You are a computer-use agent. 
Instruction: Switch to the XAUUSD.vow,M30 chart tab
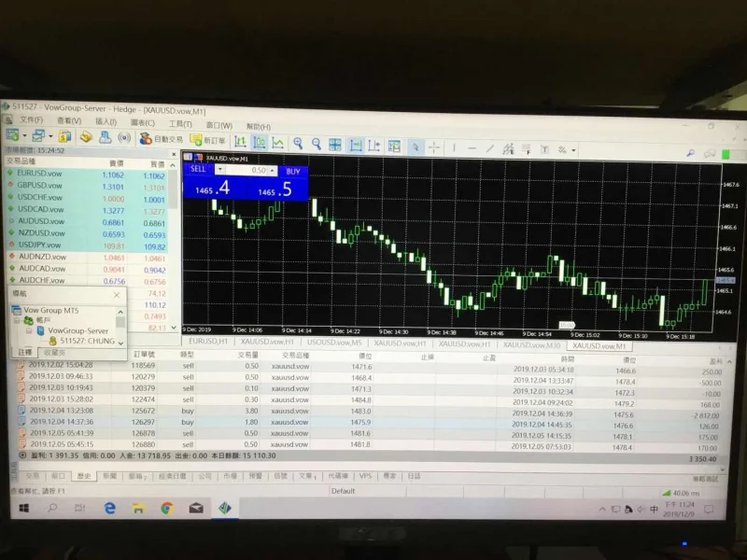point(531,344)
